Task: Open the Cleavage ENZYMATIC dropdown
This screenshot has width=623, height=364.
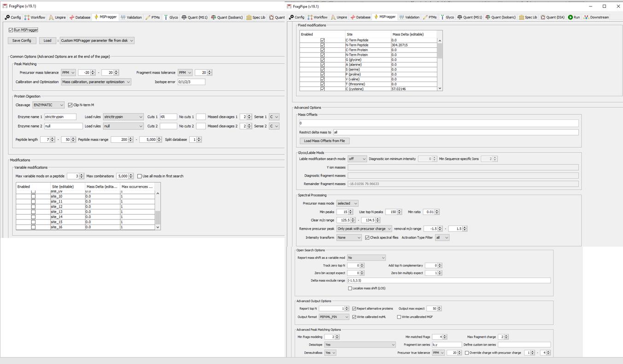Action: (x=48, y=104)
